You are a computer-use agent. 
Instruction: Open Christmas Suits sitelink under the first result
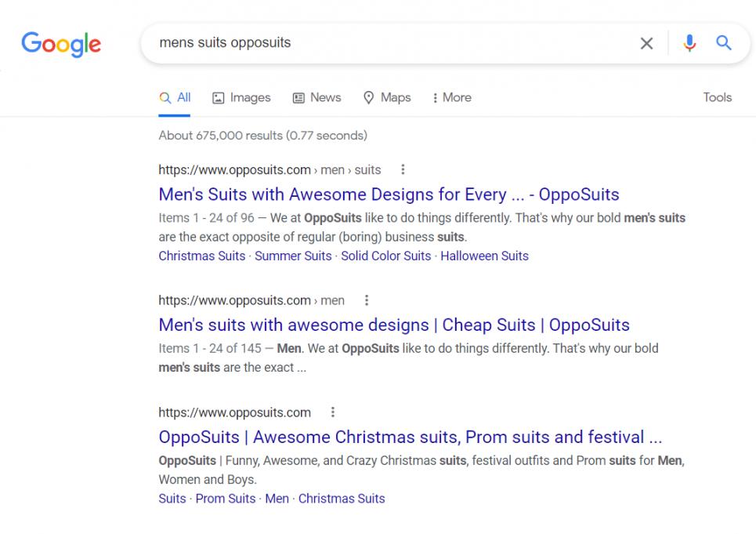(202, 256)
